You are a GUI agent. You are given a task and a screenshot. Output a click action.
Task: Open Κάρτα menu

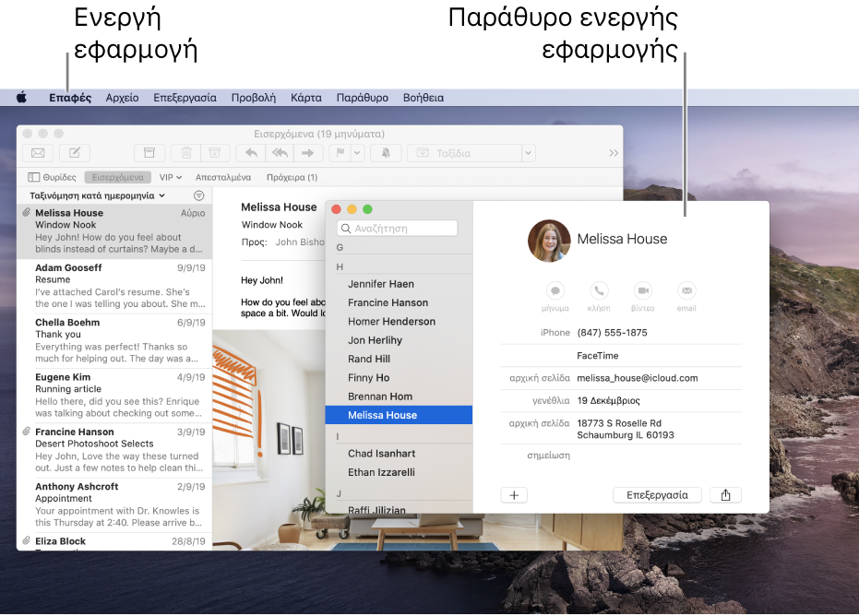pos(305,98)
